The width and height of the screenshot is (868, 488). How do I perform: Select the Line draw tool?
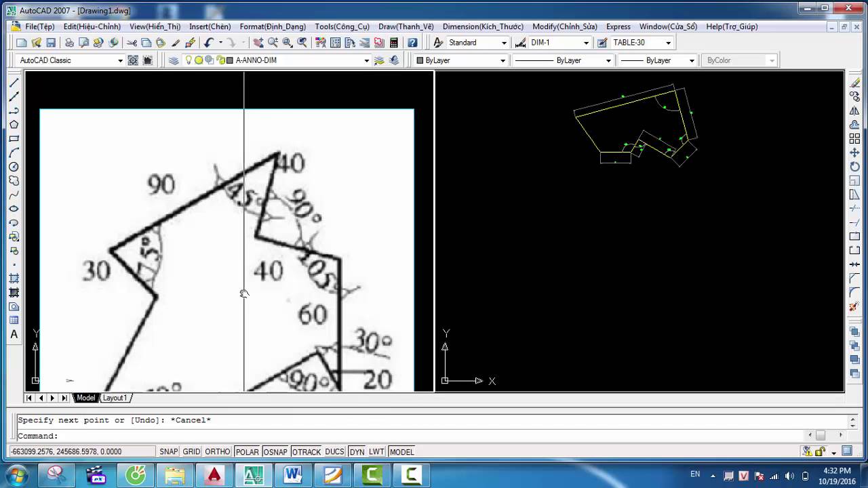[x=14, y=82]
